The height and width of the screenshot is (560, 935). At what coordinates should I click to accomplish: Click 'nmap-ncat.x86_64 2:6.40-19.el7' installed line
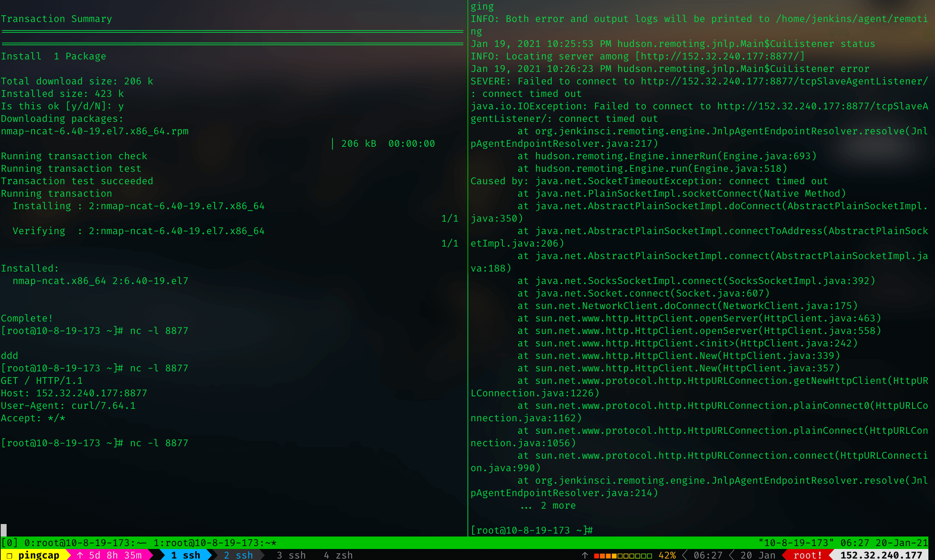[x=101, y=281]
